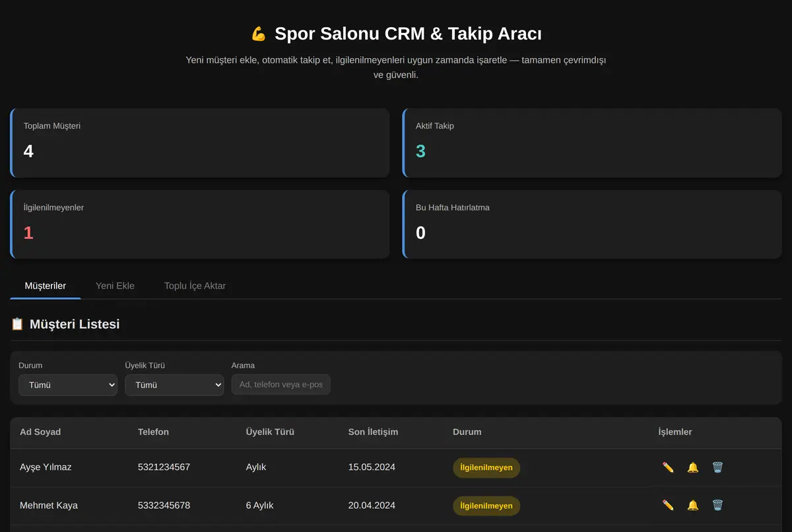Click the flexed arm emoji in header

259,34
